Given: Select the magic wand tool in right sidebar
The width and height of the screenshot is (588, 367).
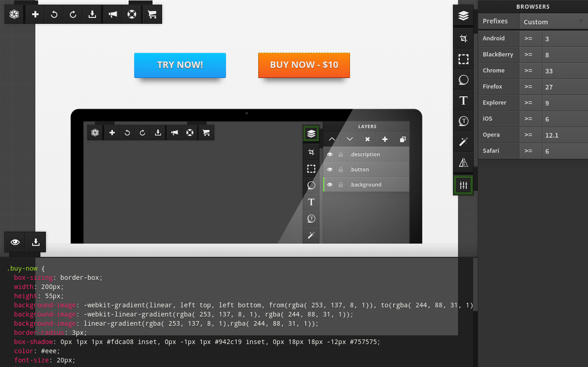Looking at the screenshot, I should point(463,142).
